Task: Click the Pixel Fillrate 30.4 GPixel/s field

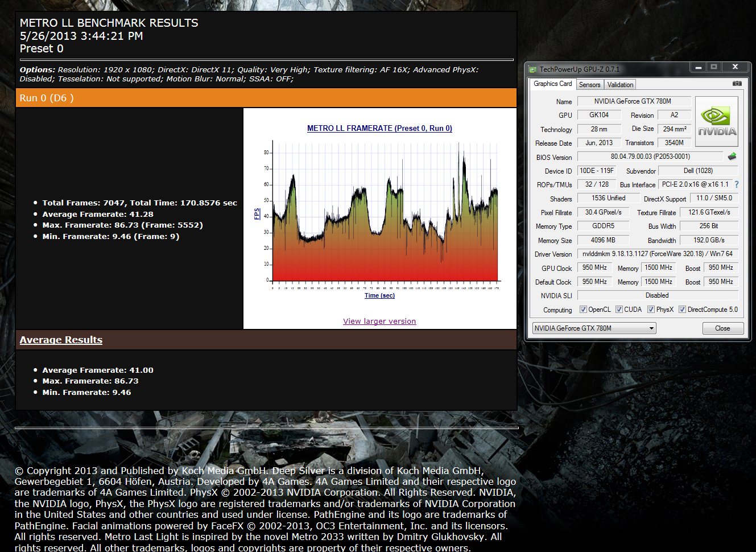Action: (x=603, y=212)
